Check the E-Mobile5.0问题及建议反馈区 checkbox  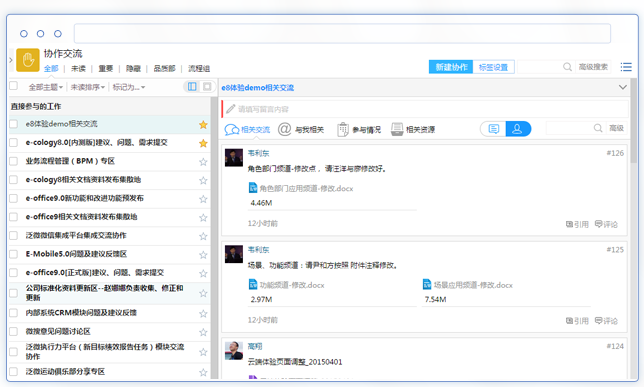coord(14,254)
